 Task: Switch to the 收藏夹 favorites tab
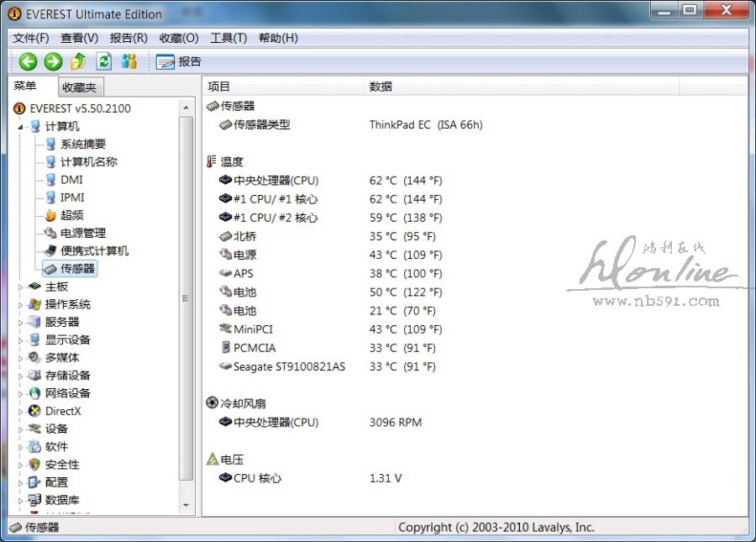[x=80, y=87]
